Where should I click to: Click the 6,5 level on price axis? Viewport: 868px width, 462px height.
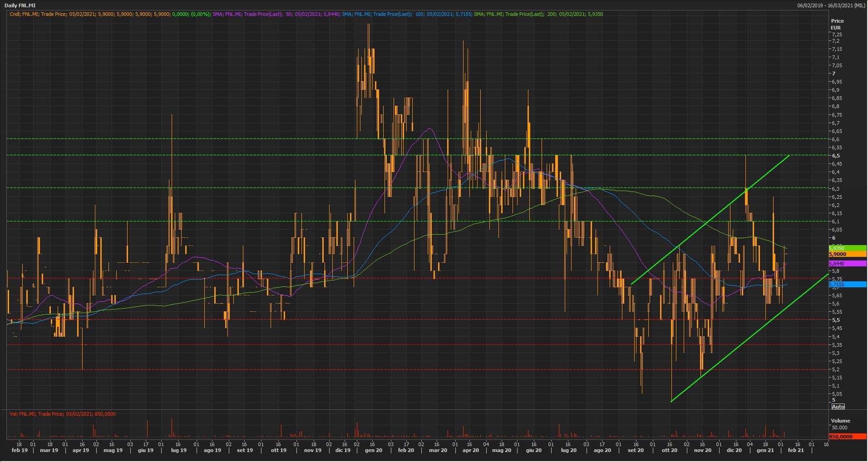tap(835, 156)
